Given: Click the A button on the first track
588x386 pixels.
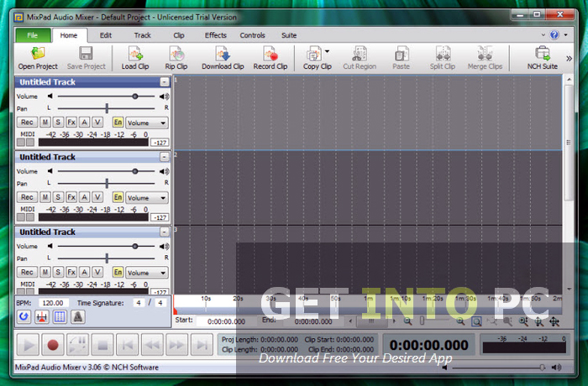Looking at the screenshot, I should [84, 123].
